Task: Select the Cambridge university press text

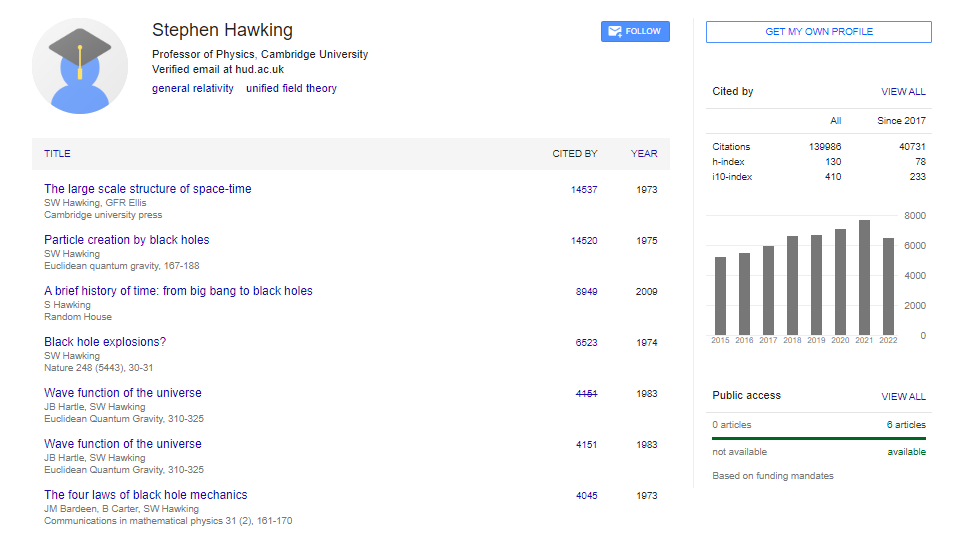Action: (103, 215)
